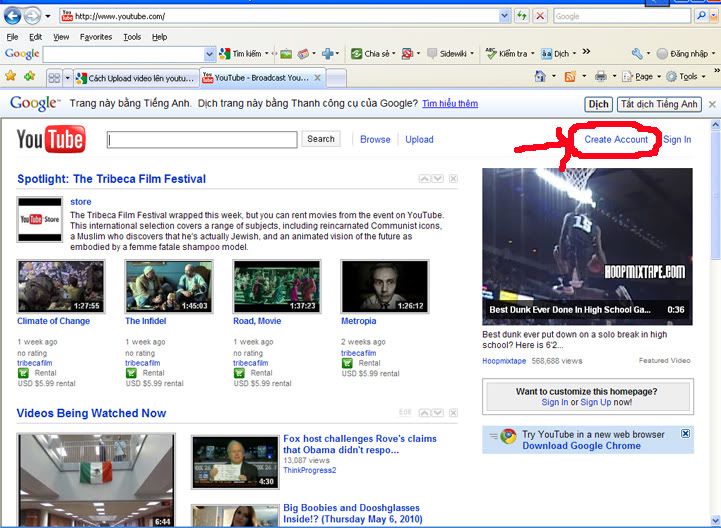Image resolution: width=721 pixels, height=528 pixels.
Task: Open the Page menu in command bar
Action: point(641,76)
